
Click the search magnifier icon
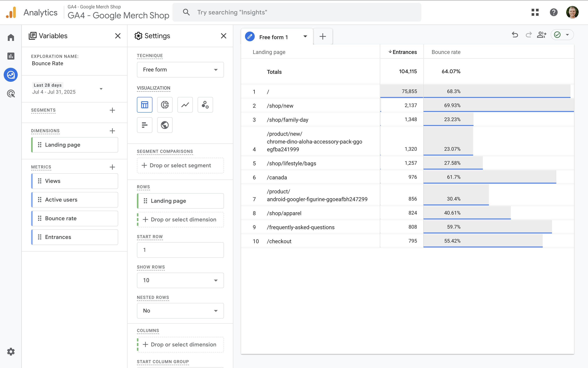click(186, 12)
